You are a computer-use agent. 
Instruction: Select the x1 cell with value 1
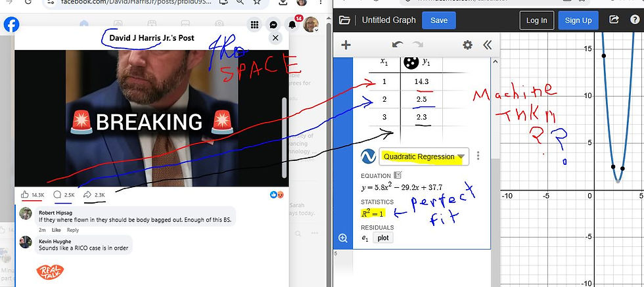tap(384, 81)
